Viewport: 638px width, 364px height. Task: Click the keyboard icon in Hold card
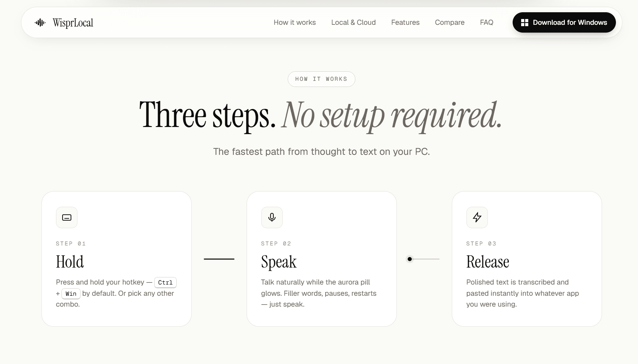(67, 217)
